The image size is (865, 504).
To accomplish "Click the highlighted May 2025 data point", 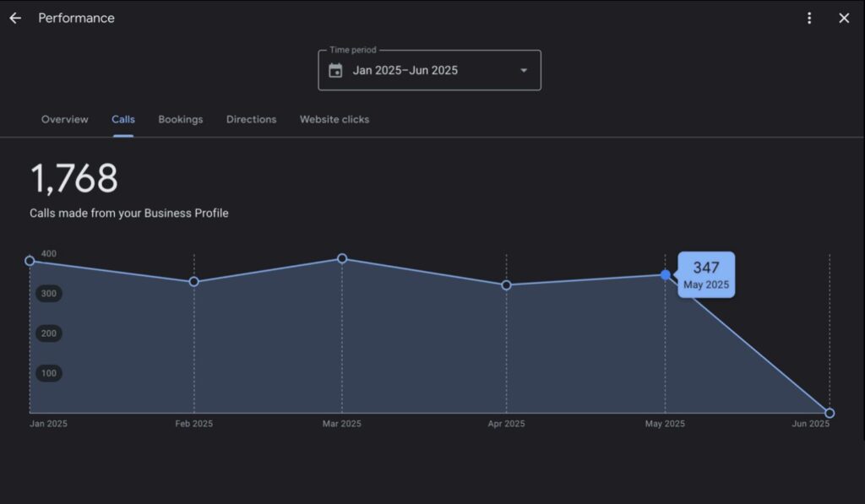I will [666, 275].
